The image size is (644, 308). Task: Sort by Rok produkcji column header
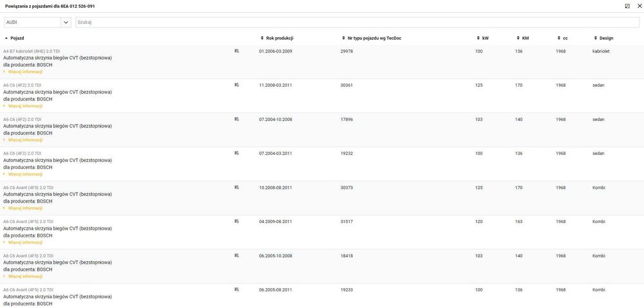(279, 38)
